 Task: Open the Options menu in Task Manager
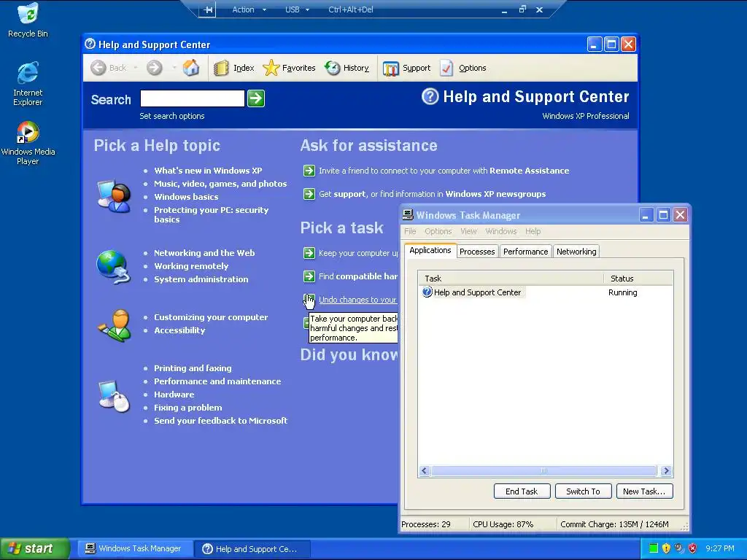438,231
